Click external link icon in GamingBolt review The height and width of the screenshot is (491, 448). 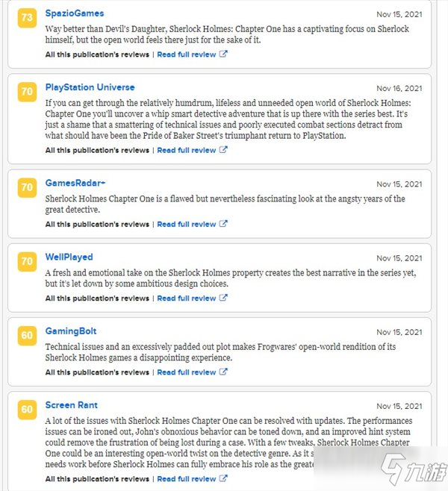(223, 372)
